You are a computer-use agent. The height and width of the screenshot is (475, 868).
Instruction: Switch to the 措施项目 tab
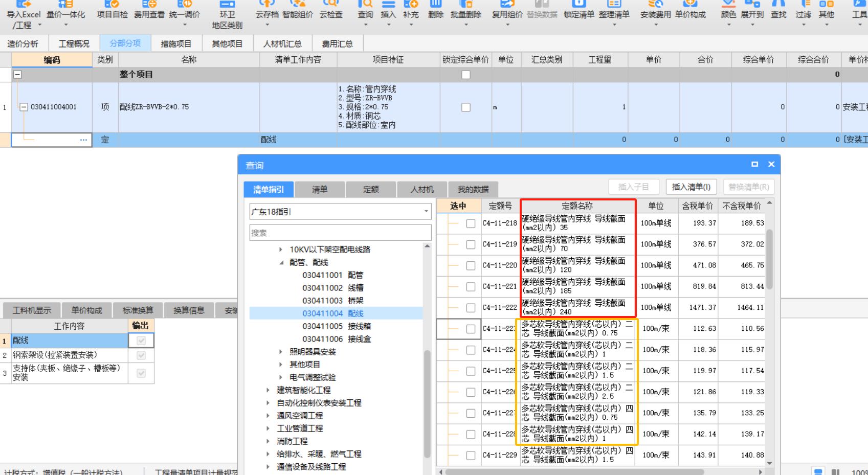pyautogui.click(x=176, y=44)
